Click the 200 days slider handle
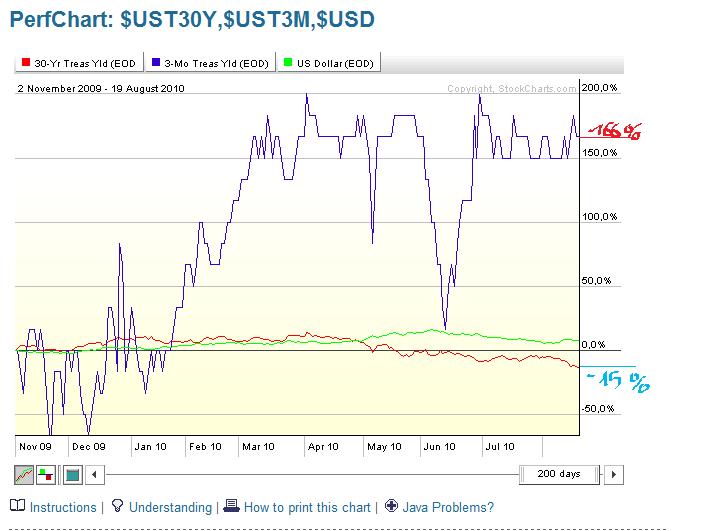 561,474
